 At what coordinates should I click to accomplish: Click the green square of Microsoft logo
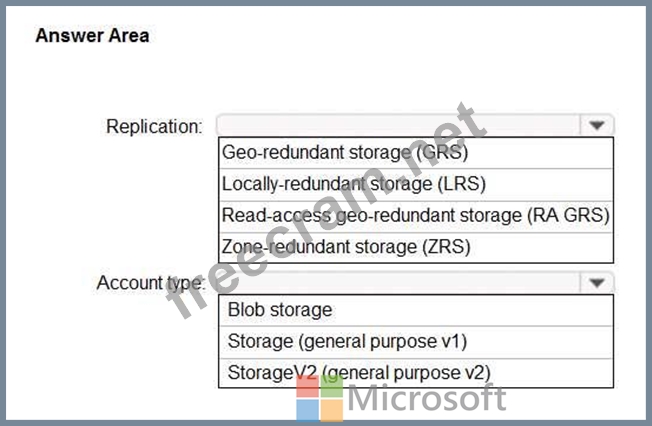(332, 386)
